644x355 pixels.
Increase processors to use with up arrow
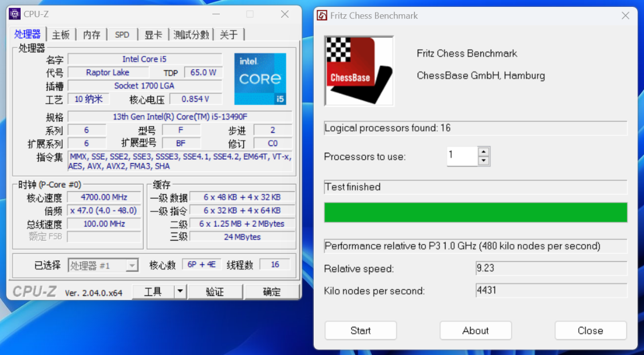pyautogui.click(x=484, y=151)
